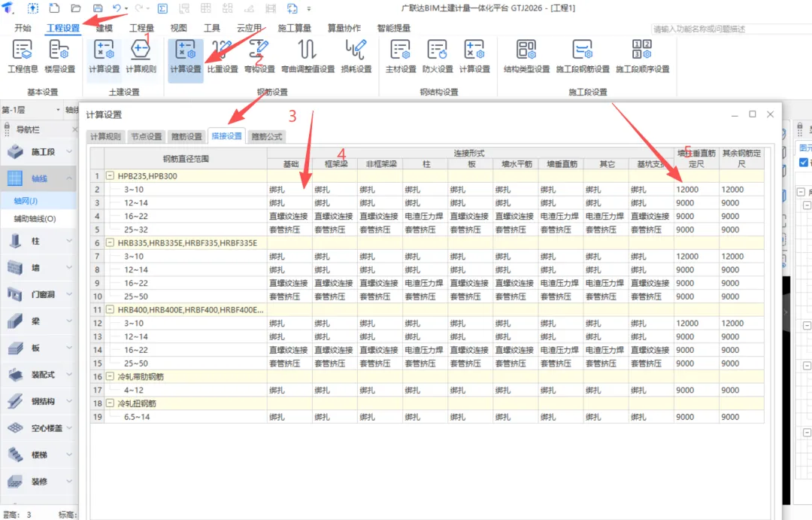Open 比重设置 icon
The height and width of the screenshot is (520, 812).
coord(222,56)
